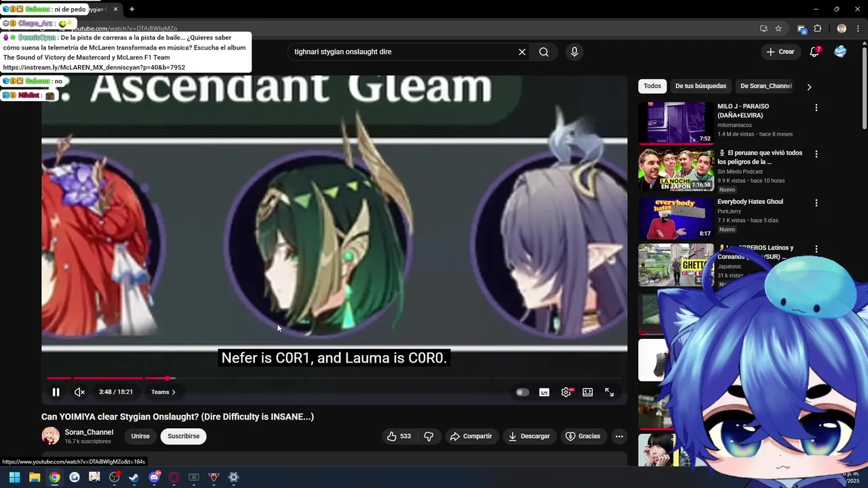Click the Descargar download button
The width and height of the screenshot is (868, 488).
click(529, 436)
